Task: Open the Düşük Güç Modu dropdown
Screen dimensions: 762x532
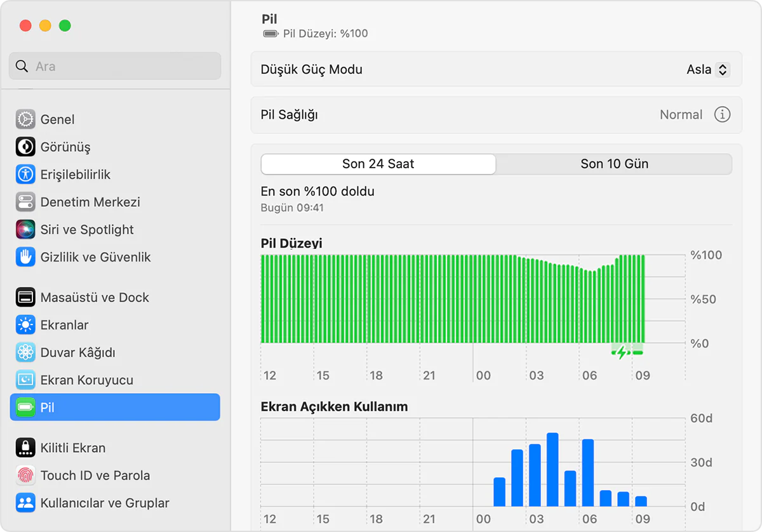Action: (x=707, y=69)
